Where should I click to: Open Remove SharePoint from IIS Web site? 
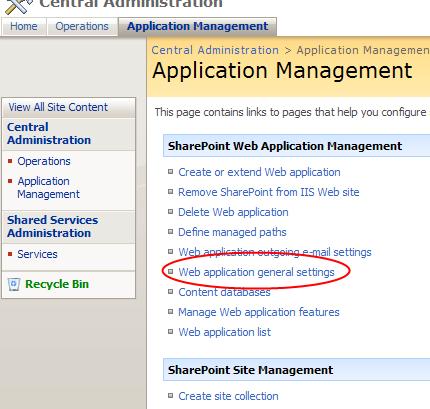269,192
